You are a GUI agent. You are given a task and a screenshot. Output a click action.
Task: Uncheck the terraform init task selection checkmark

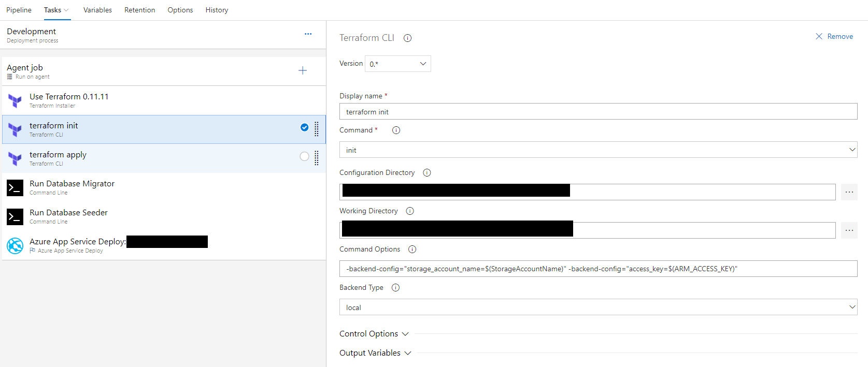(x=305, y=127)
